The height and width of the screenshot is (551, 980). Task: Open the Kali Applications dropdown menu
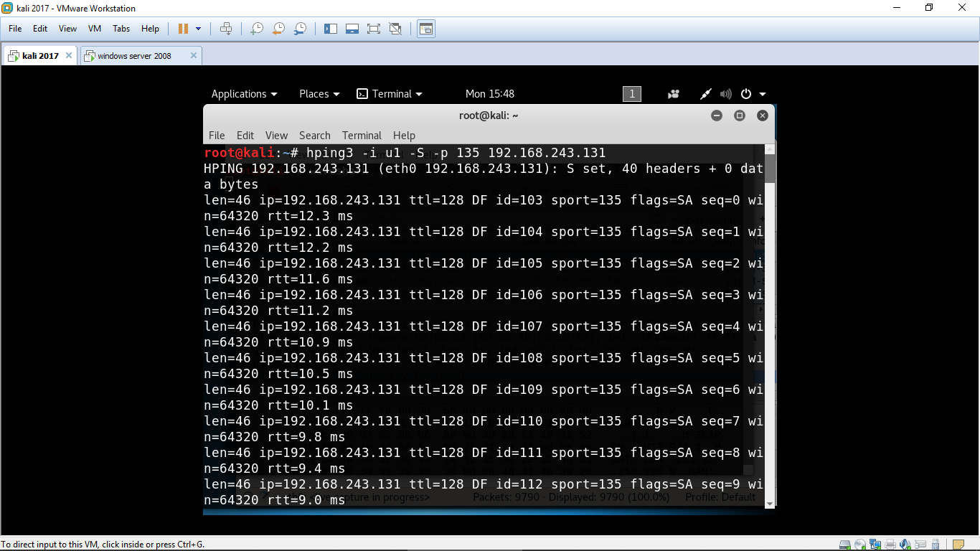(244, 94)
